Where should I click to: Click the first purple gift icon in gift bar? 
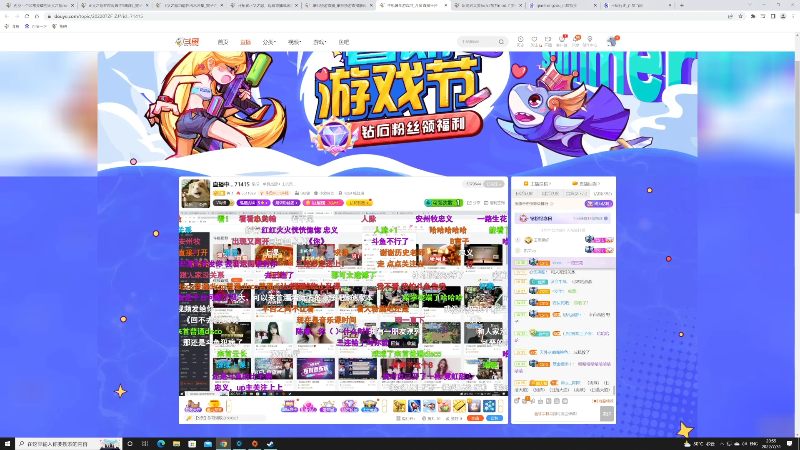click(x=193, y=406)
